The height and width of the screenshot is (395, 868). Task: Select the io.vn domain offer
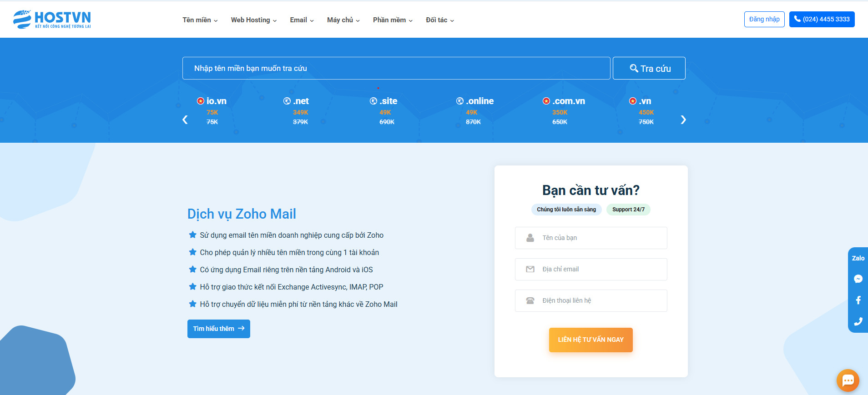pyautogui.click(x=212, y=111)
